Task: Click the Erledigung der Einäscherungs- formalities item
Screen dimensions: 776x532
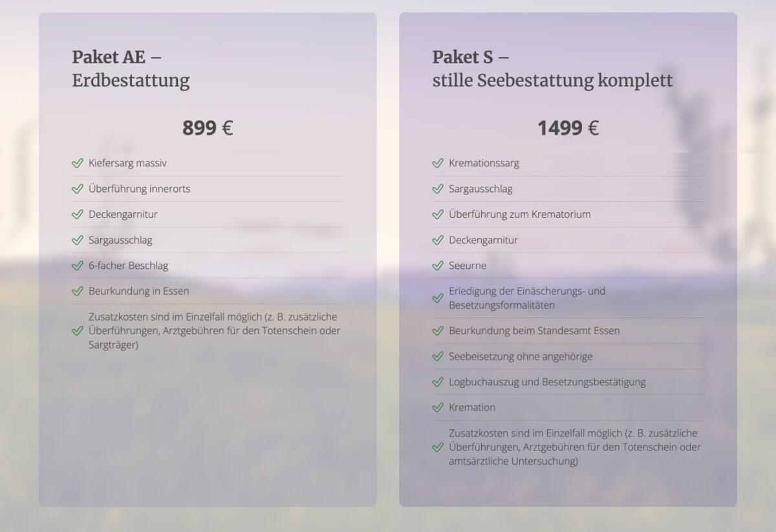Action: (527, 298)
